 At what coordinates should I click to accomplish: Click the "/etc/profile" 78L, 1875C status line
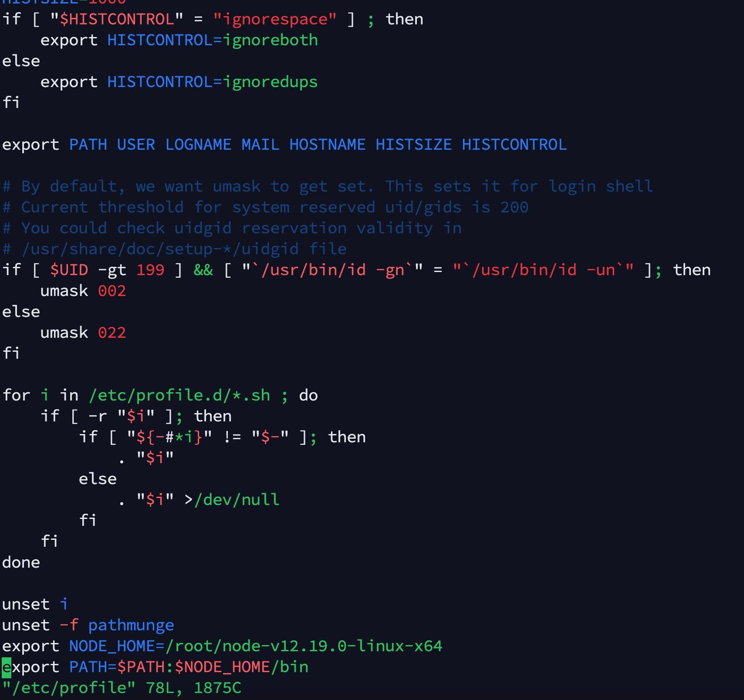[122, 688]
